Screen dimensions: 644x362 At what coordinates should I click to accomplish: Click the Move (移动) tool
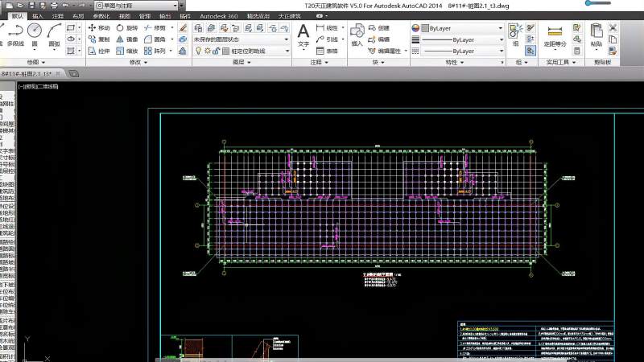tap(98, 27)
